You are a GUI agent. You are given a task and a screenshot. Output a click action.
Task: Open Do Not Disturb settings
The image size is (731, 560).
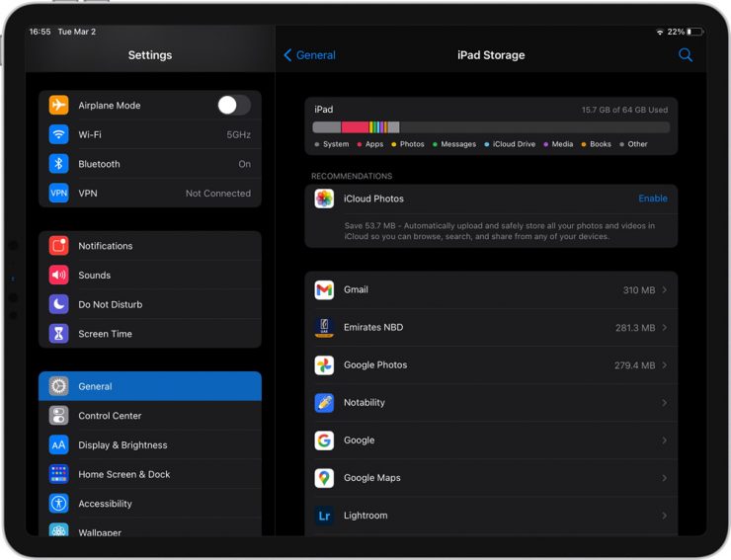[150, 304]
